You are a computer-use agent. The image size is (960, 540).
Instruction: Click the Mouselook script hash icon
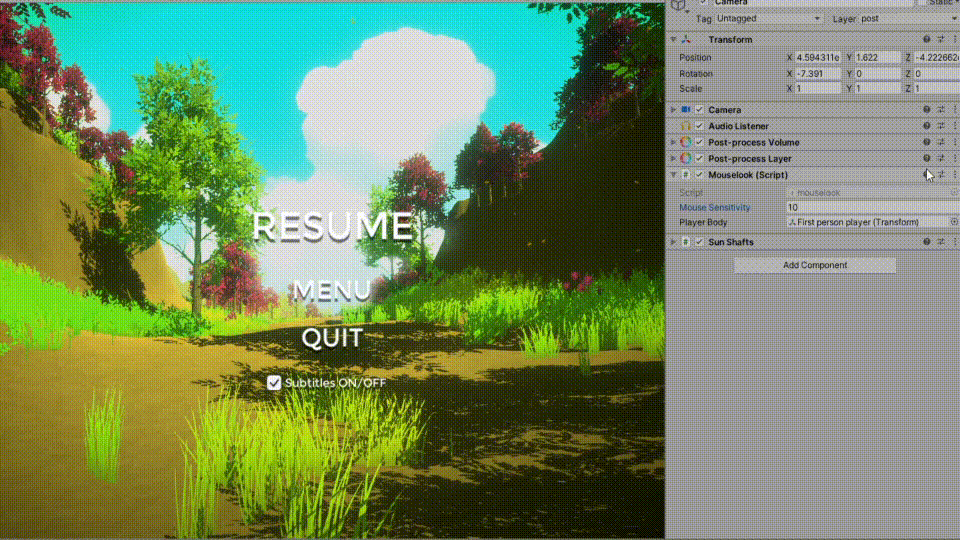tap(686, 174)
